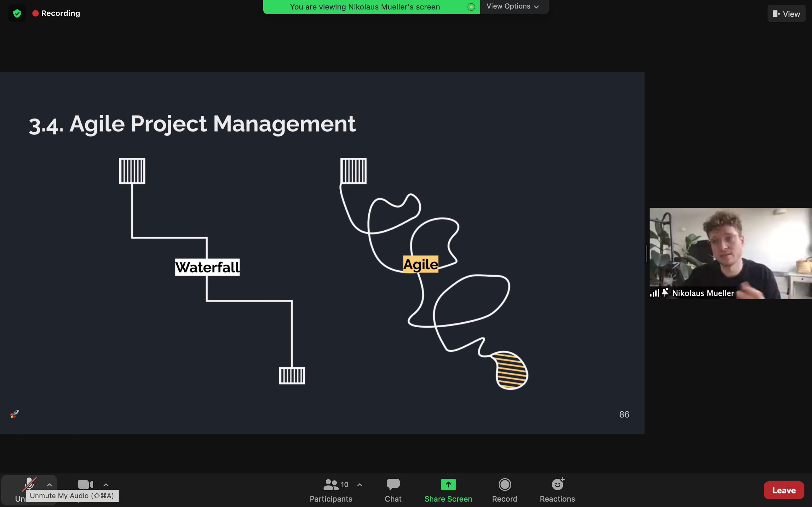Viewport: 812px width, 507px height.
Task: Click the pin icon beside Nikolaus Mueller's name
Action: [x=665, y=292]
